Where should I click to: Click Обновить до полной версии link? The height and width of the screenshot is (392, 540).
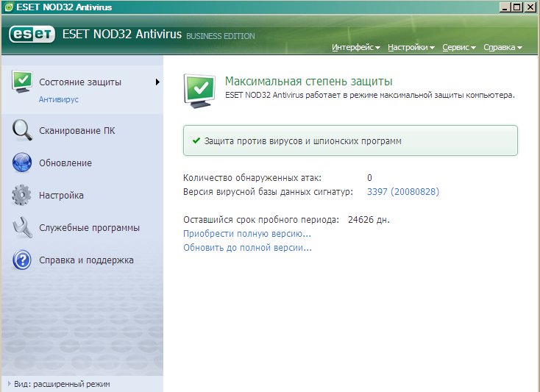pyautogui.click(x=247, y=248)
